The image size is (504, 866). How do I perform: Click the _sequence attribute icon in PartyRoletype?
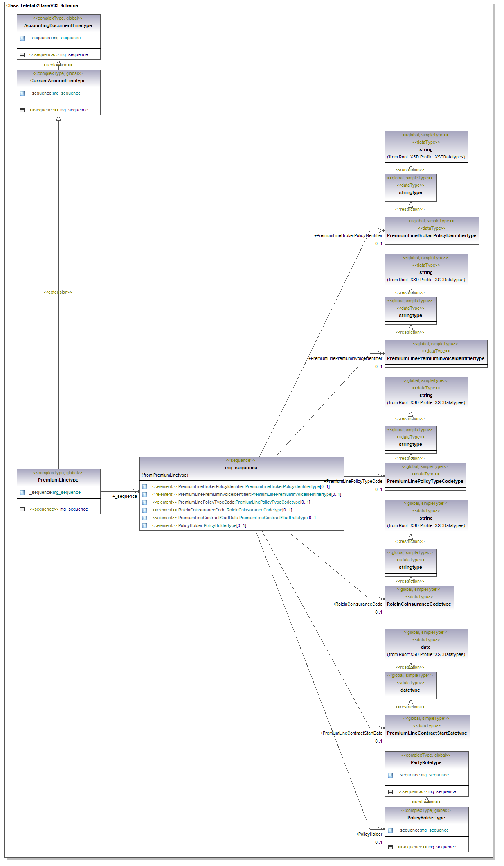pyautogui.click(x=390, y=775)
